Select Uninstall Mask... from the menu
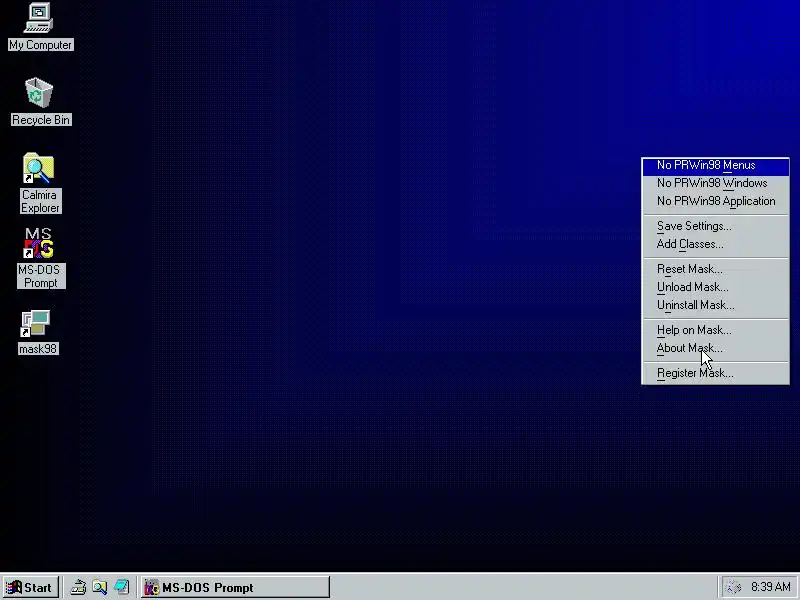Viewport: 800px width, 600px height. [715, 305]
